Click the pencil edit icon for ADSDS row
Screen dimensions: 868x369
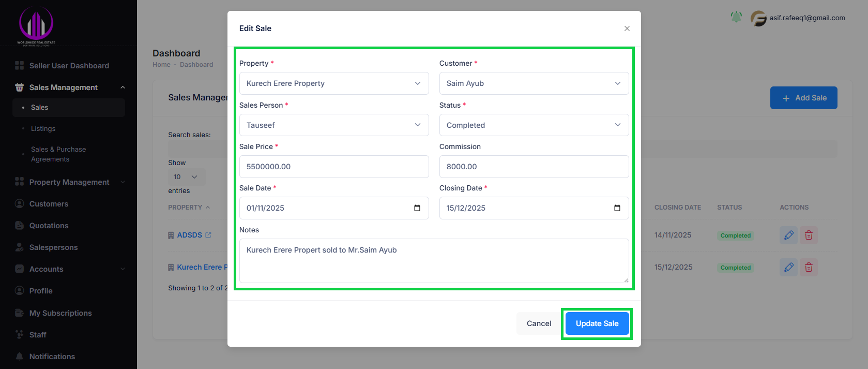pos(788,235)
